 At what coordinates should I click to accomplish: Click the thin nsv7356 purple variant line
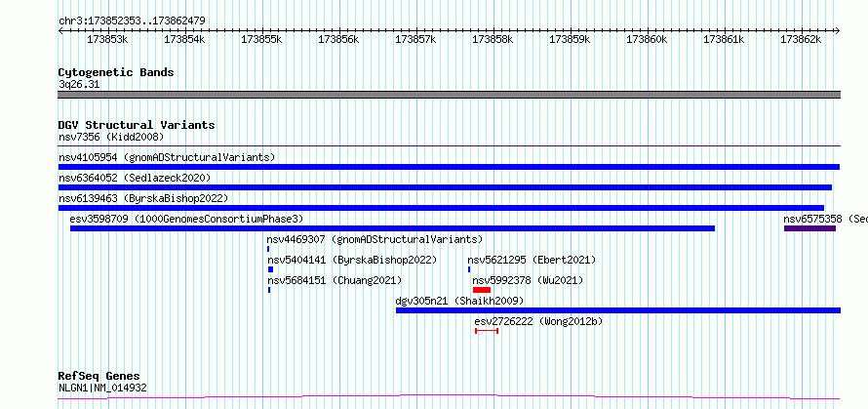tap(449, 146)
